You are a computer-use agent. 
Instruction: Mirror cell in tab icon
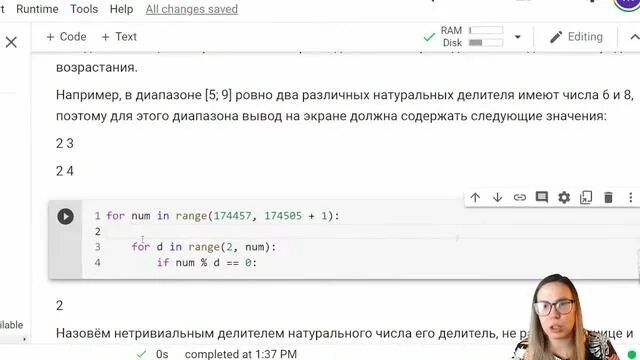586,198
